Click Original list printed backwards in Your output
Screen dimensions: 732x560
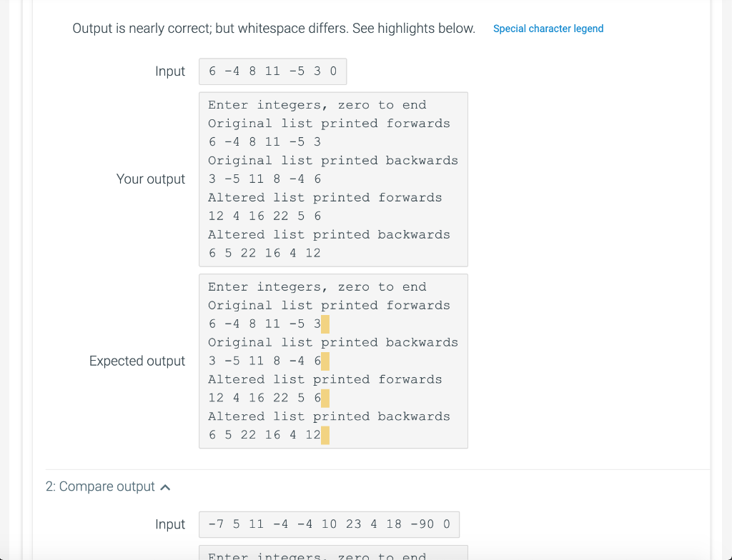point(333,161)
